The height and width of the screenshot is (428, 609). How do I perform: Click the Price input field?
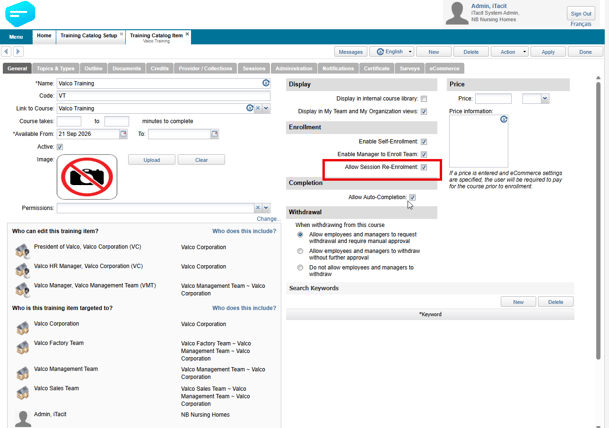pos(493,99)
